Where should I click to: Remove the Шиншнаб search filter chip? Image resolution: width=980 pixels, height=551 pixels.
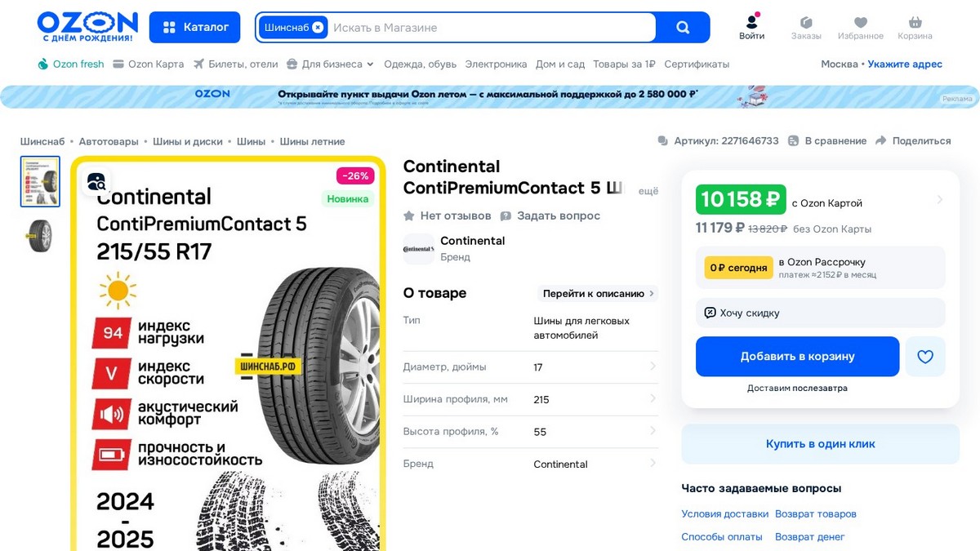click(318, 27)
